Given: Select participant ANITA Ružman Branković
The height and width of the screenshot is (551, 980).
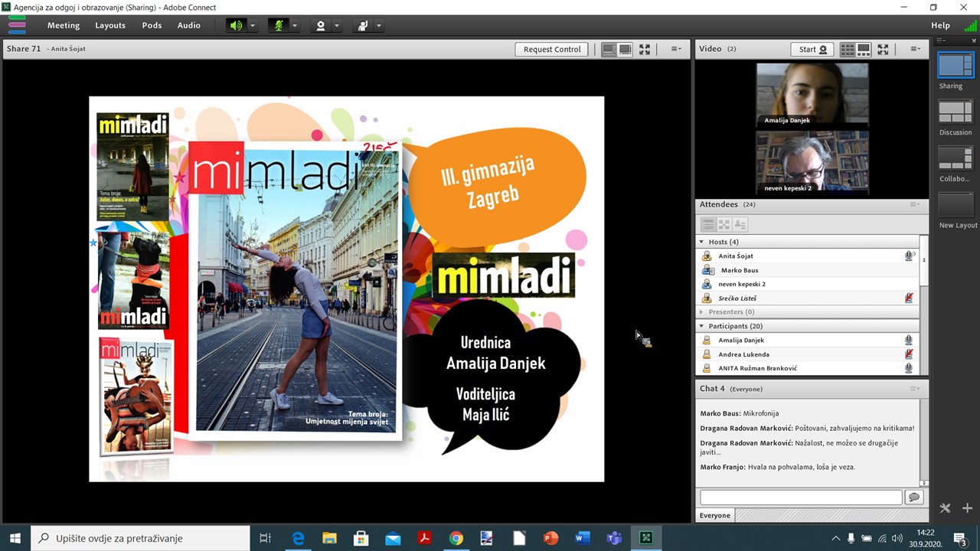Looking at the screenshot, I should click(808, 368).
